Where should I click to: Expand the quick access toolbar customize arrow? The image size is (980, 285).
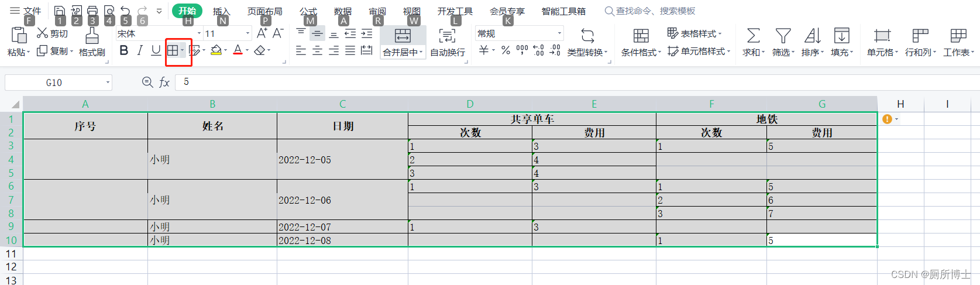click(x=159, y=11)
